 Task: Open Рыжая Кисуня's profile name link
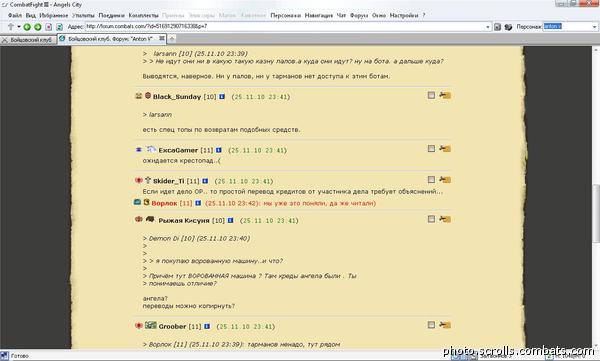184,221
